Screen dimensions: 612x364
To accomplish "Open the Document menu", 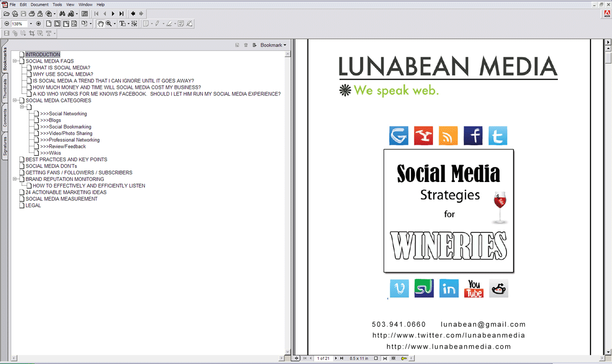I will [40, 5].
